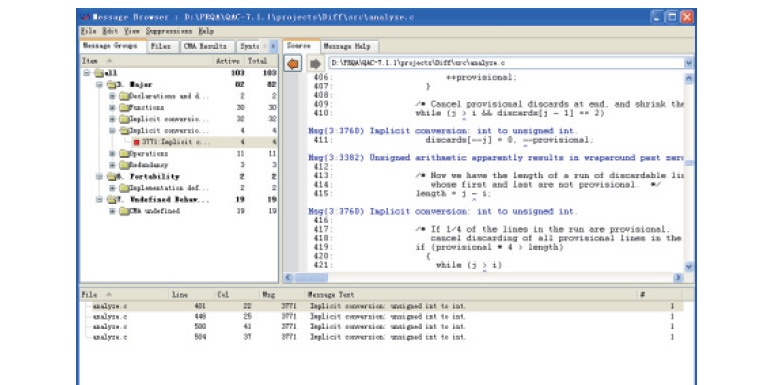Collapse the Portability group

click(x=99, y=177)
